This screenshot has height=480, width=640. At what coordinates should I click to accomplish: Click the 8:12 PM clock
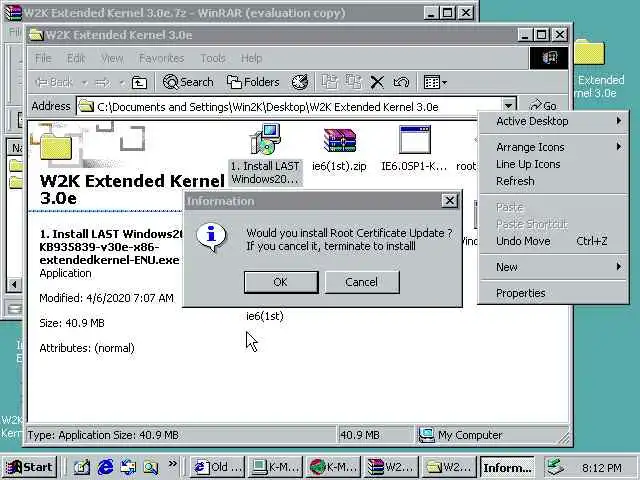click(602, 468)
